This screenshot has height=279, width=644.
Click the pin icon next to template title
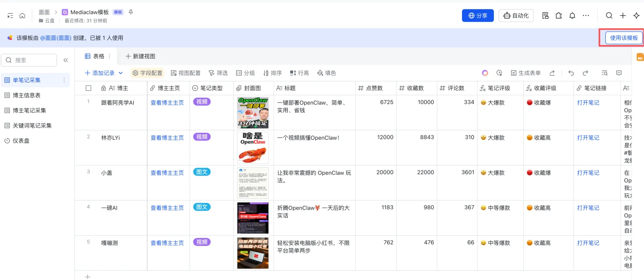click(x=131, y=12)
